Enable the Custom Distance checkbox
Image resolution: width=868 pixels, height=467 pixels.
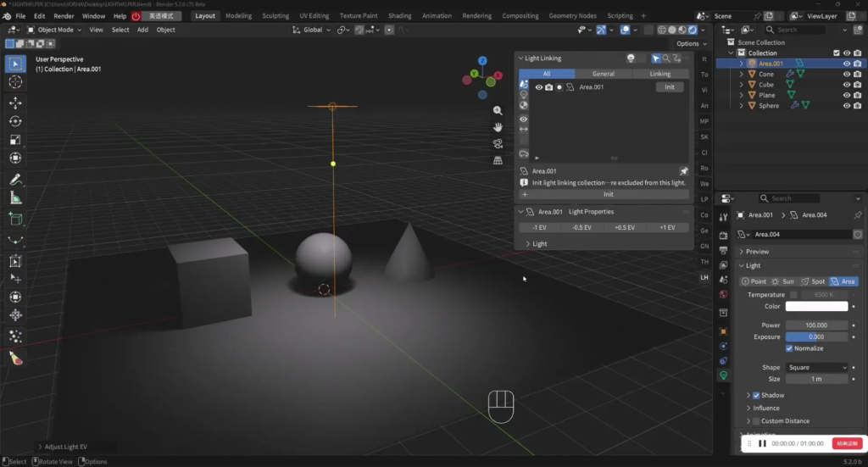tap(756, 421)
